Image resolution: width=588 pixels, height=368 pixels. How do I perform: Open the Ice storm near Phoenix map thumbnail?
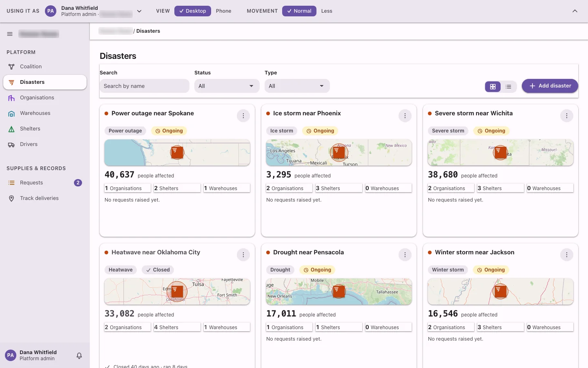(339, 153)
